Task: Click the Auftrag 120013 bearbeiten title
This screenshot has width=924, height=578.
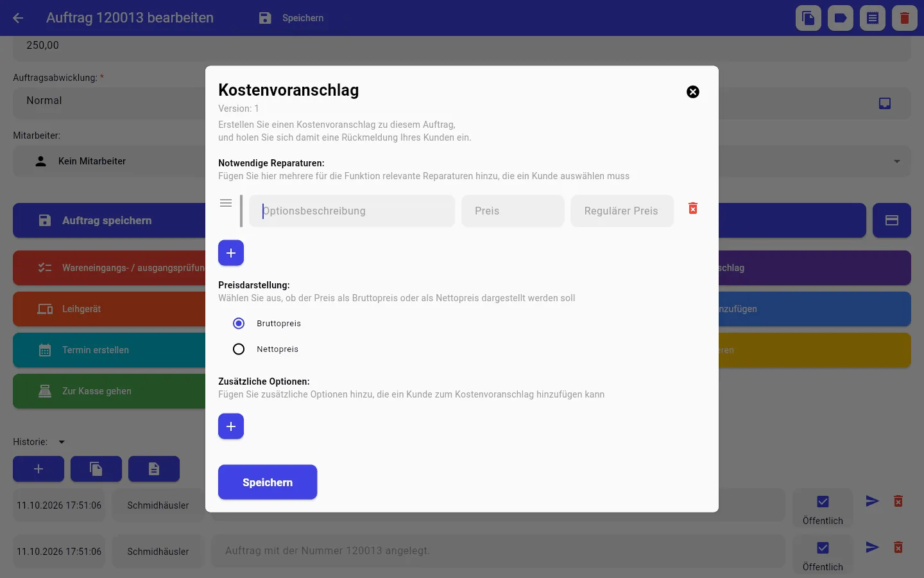Action: (x=130, y=18)
